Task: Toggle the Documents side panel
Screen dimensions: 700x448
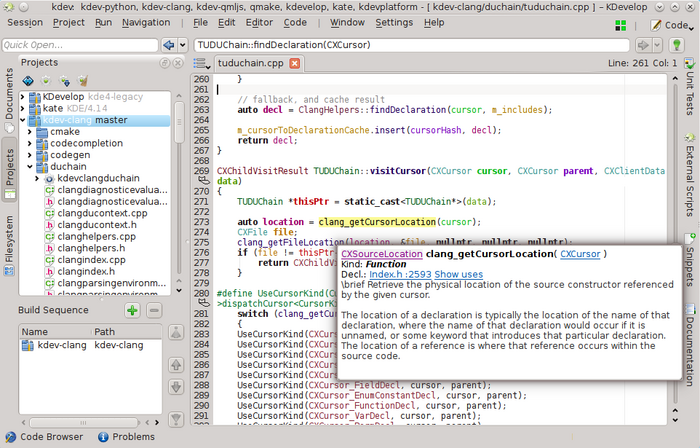Action: pyautogui.click(x=9, y=95)
